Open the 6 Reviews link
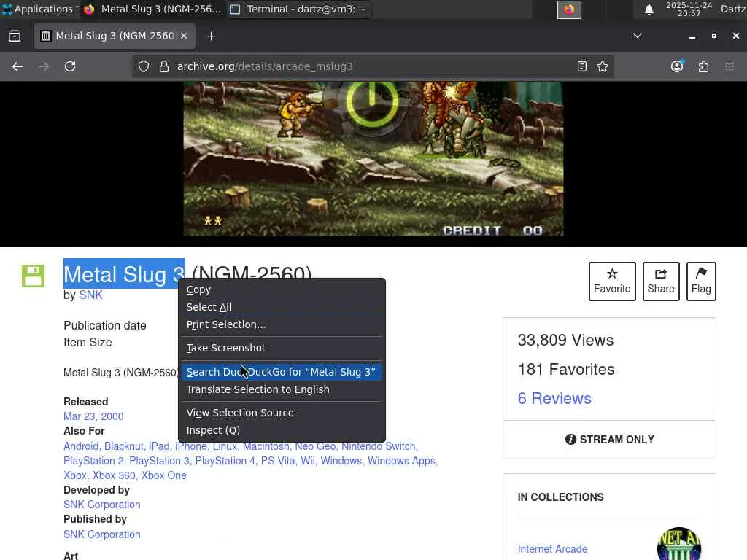The height and width of the screenshot is (560, 747). [x=554, y=399]
